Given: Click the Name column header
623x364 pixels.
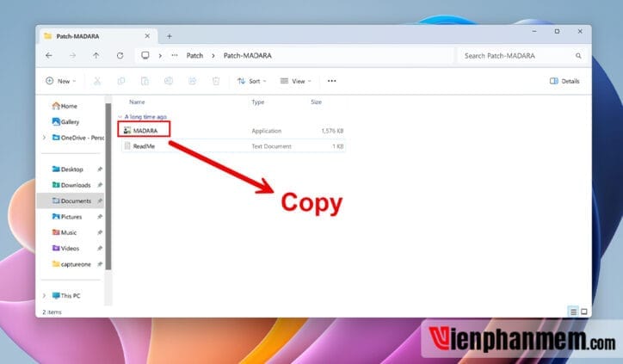Looking at the screenshot, I should tap(137, 102).
